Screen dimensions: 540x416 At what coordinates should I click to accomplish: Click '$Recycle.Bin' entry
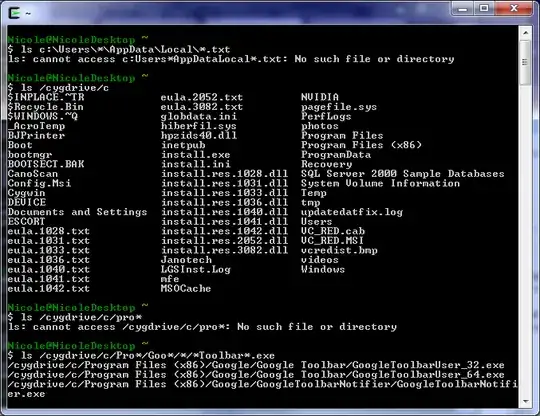point(45,107)
